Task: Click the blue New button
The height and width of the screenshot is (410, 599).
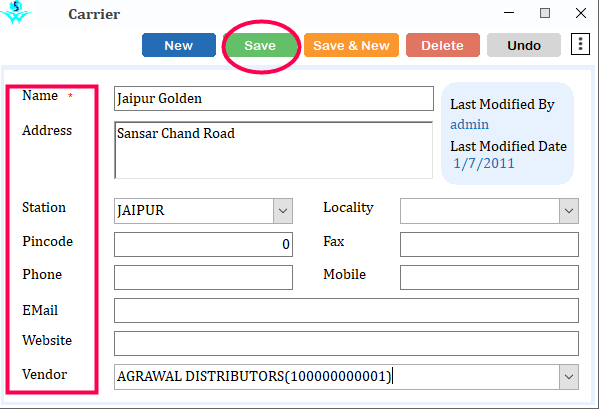Action: [179, 45]
